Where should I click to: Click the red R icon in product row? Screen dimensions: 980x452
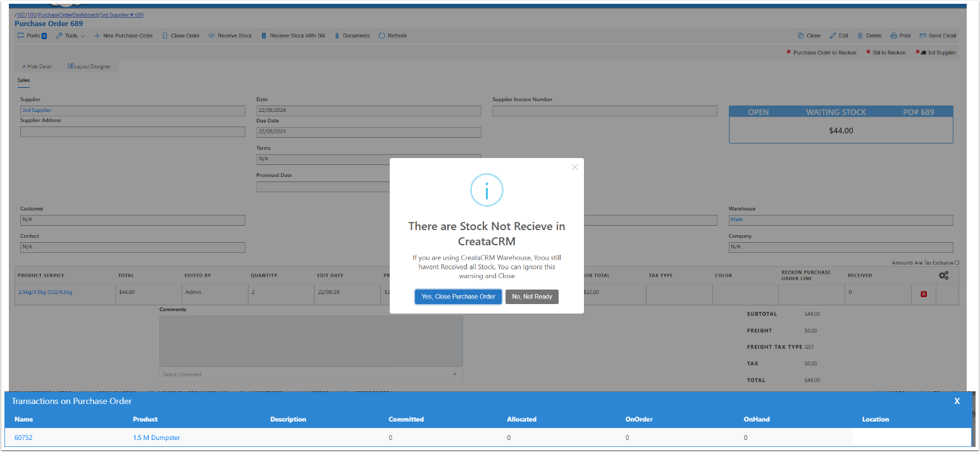(x=924, y=294)
